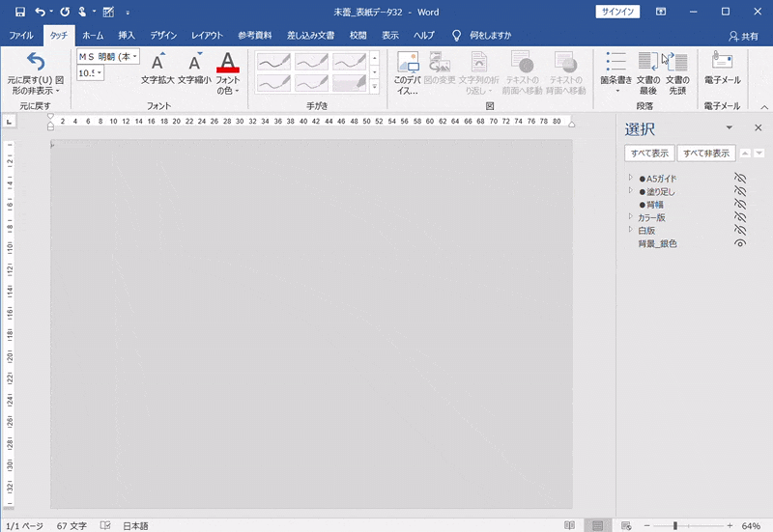Switch to デザイン tab

pyautogui.click(x=163, y=36)
